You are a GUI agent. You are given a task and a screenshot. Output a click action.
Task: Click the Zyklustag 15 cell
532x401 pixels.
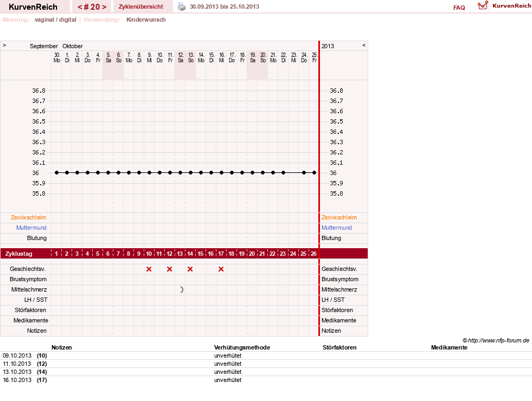point(201,254)
